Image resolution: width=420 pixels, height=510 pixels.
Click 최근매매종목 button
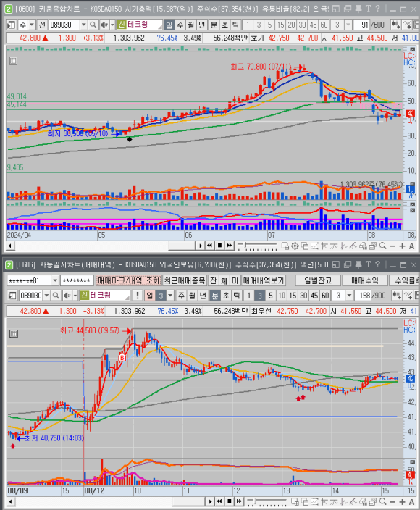click(x=185, y=280)
